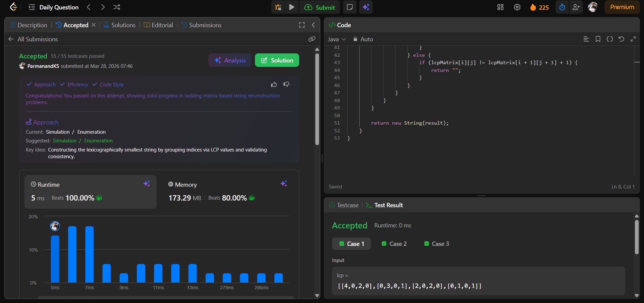Click the first bar in runtime chart

(x=55, y=259)
